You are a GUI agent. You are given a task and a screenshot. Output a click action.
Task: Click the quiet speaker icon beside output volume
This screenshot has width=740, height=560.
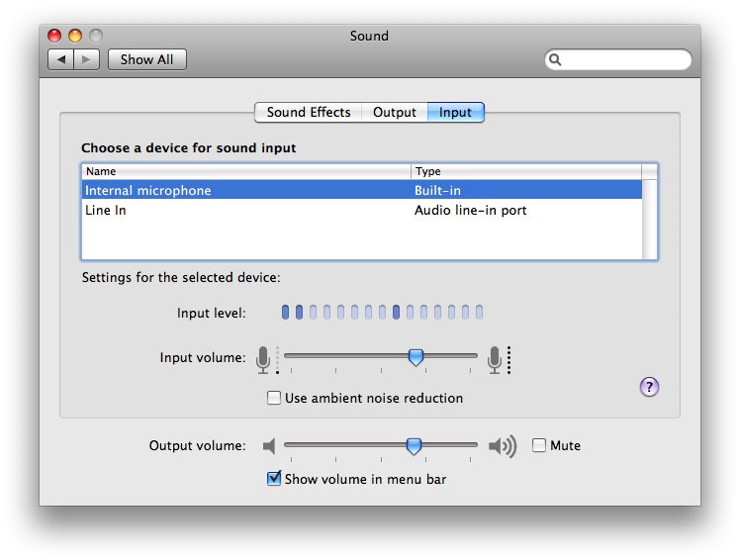tap(269, 446)
